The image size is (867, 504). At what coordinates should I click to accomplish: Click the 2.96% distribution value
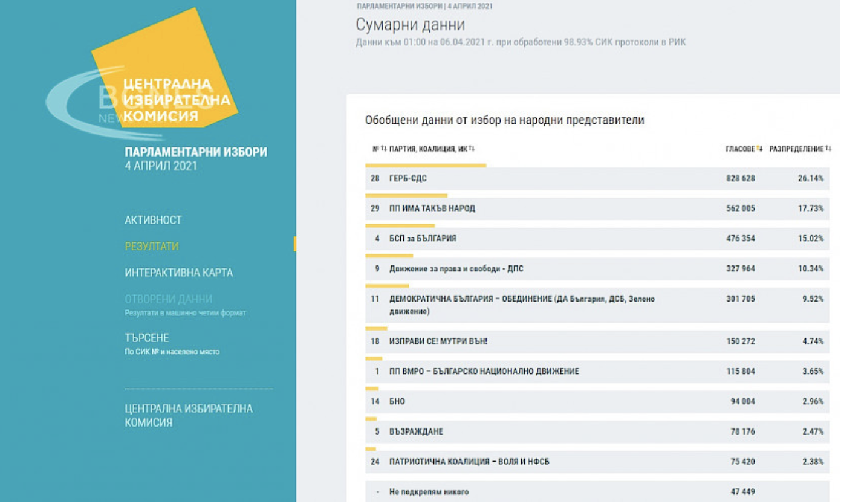coord(813,402)
